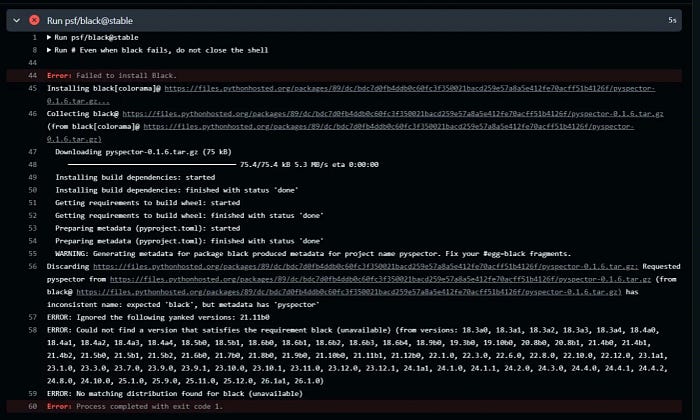Expand the 'Even when black fails' group triangle
Screen dimensions: 700x420
49,50
